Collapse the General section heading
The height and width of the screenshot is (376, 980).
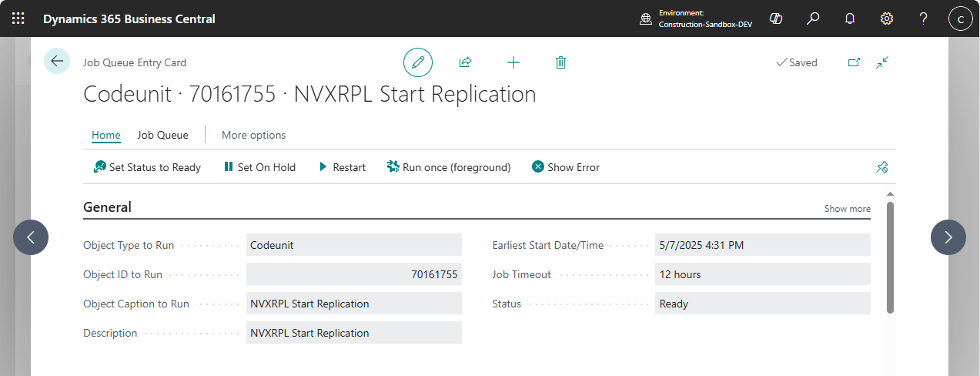[107, 207]
